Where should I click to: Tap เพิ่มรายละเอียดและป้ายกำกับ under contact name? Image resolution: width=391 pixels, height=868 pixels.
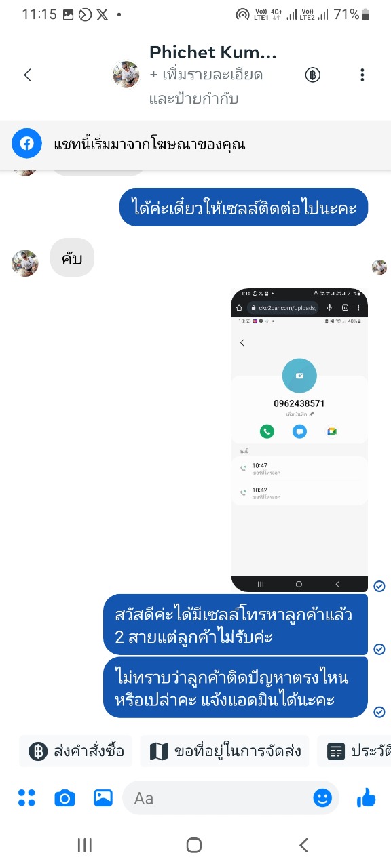click(x=206, y=87)
